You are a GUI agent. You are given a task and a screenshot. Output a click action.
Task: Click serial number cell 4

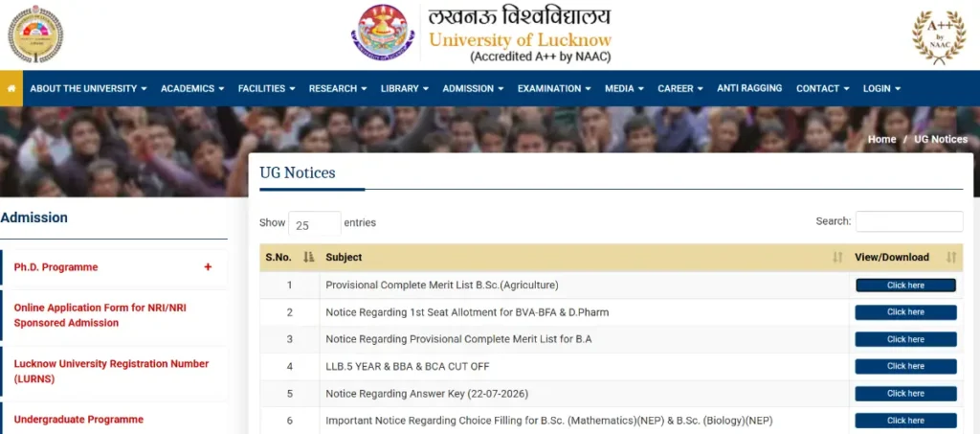tap(289, 367)
